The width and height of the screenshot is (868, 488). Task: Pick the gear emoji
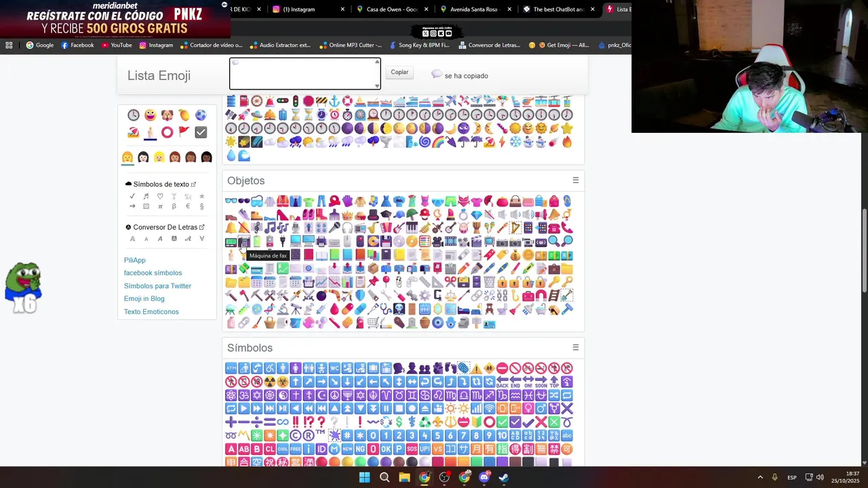pyautogui.click(x=425, y=295)
